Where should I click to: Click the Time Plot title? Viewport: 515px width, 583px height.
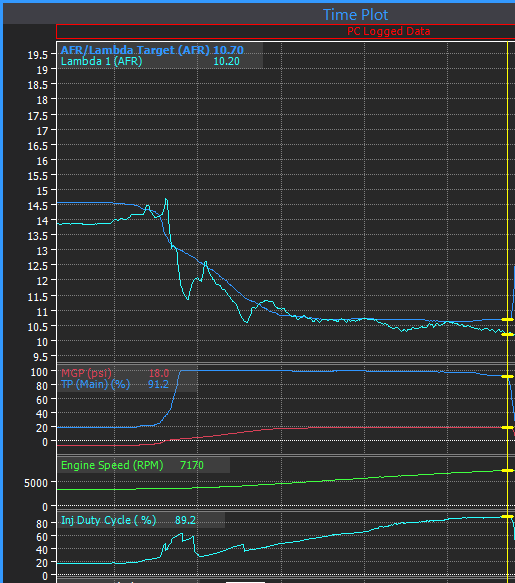[x=355, y=15]
